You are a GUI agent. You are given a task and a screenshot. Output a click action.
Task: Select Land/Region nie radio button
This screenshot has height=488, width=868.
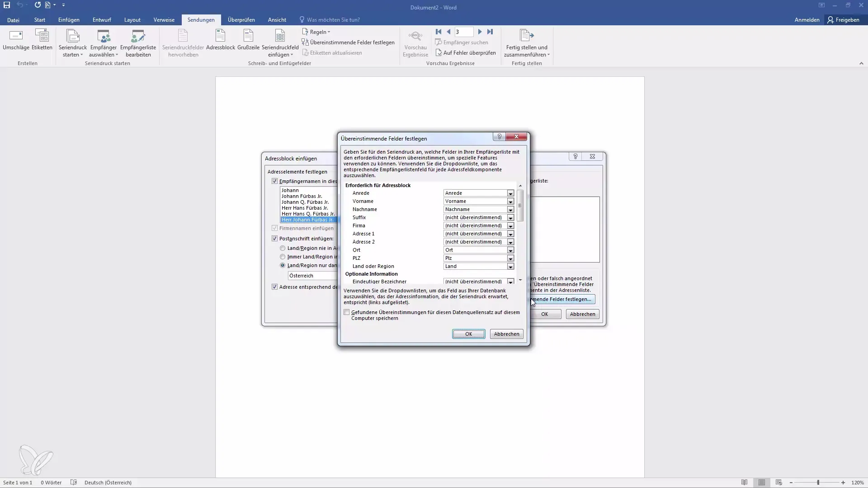tap(283, 248)
